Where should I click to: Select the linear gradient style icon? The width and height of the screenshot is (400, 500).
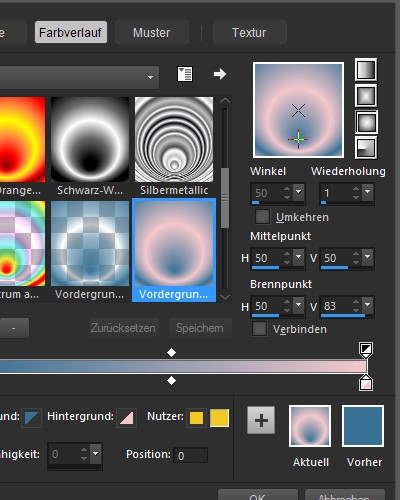tap(366, 69)
